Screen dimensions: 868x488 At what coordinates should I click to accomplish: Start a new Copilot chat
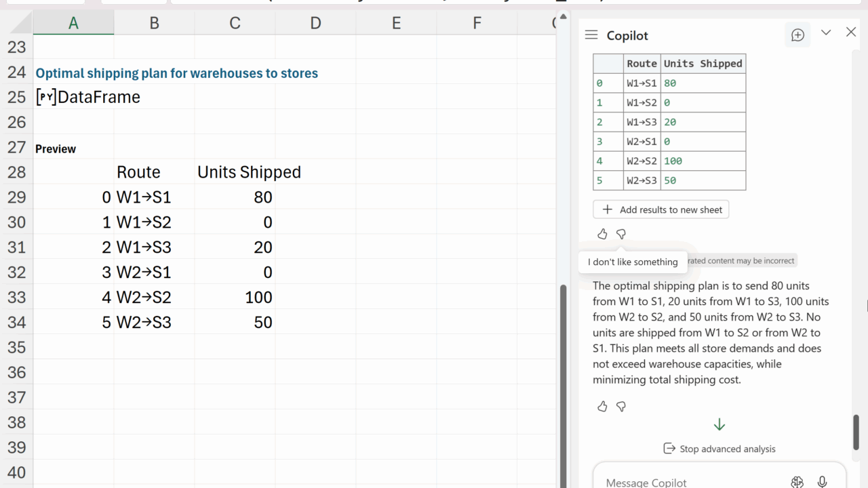(x=797, y=35)
